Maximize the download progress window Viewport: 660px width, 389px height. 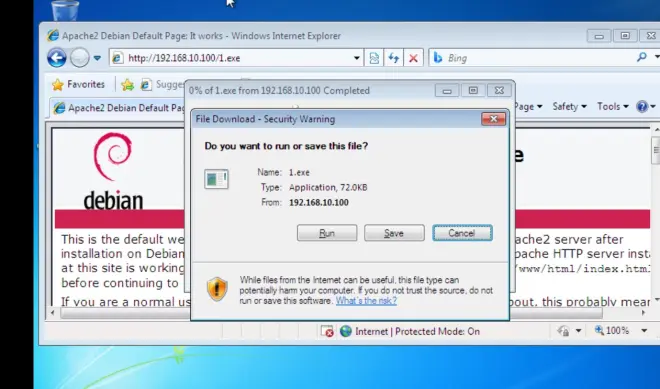tap(473, 91)
